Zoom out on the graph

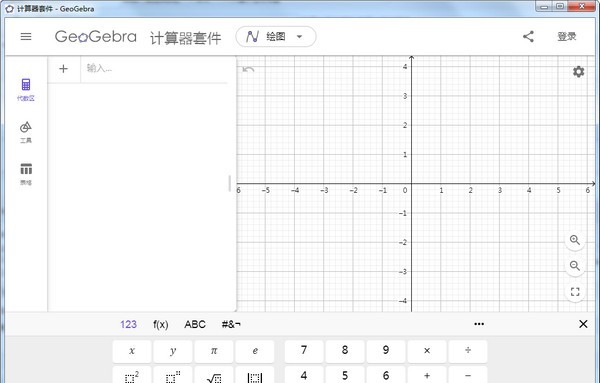click(575, 266)
